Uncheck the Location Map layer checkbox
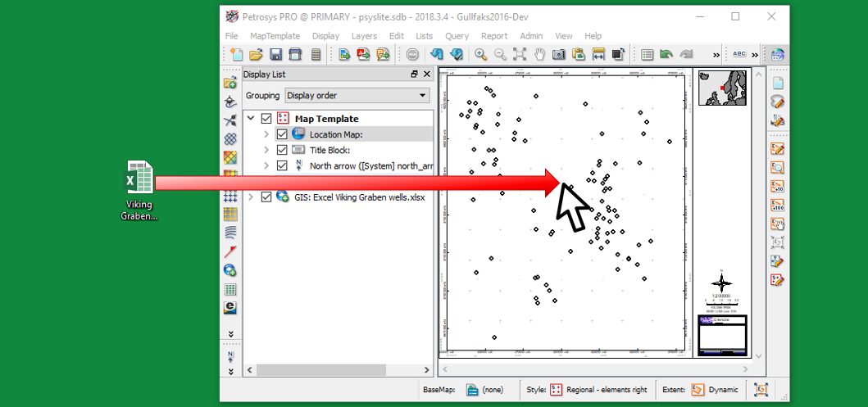The width and height of the screenshot is (868, 407). tap(282, 134)
